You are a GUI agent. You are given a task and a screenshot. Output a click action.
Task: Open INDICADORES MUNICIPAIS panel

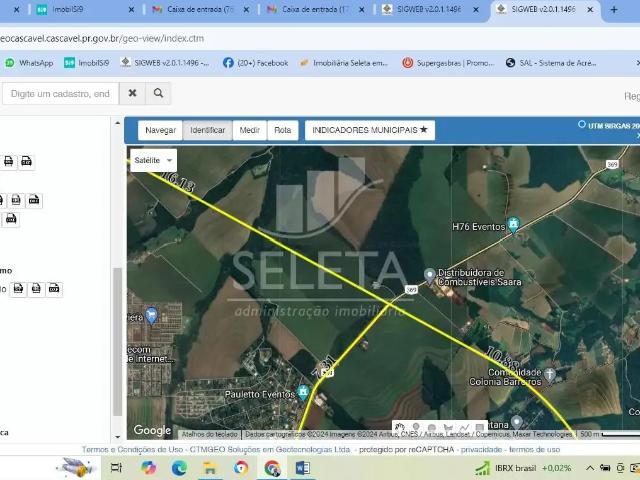click(x=370, y=130)
